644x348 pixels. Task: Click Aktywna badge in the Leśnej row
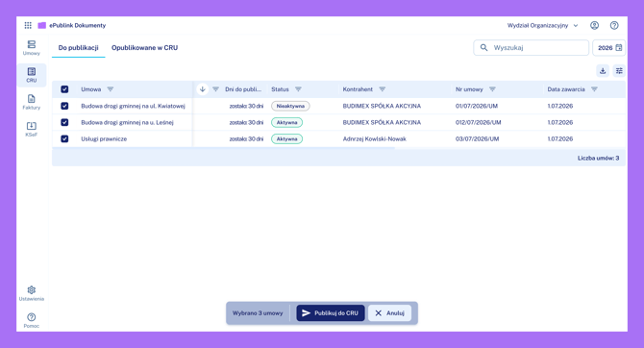(x=286, y=122)
